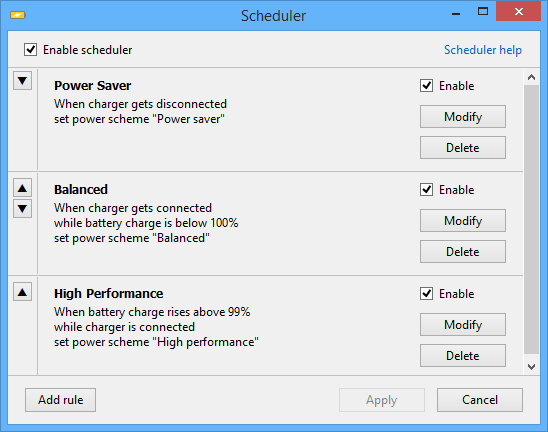Modify the High Performance rule
Screen dimensions: 548x432
click(463, 324)
